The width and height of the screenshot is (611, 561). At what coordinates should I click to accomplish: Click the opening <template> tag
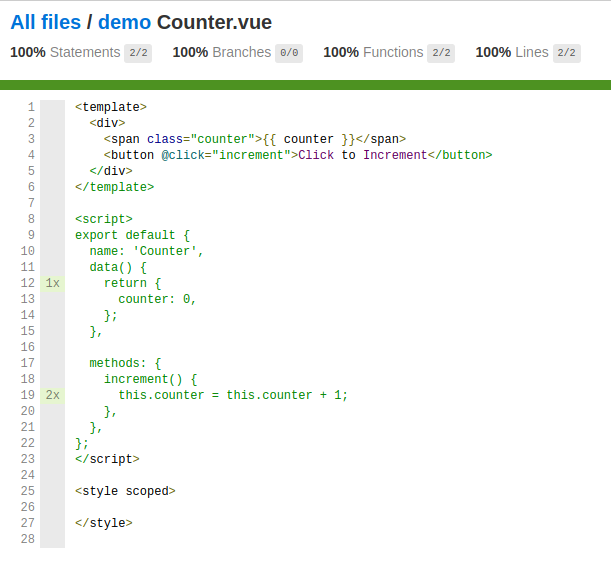click(111, 107)
